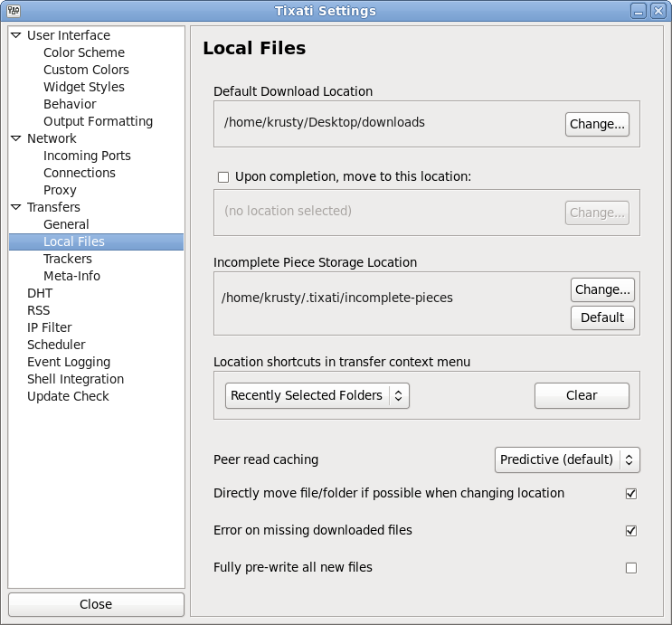Open the Connections settings page
This screenshot has height=625, width=672.
click(x=80, y=173)
